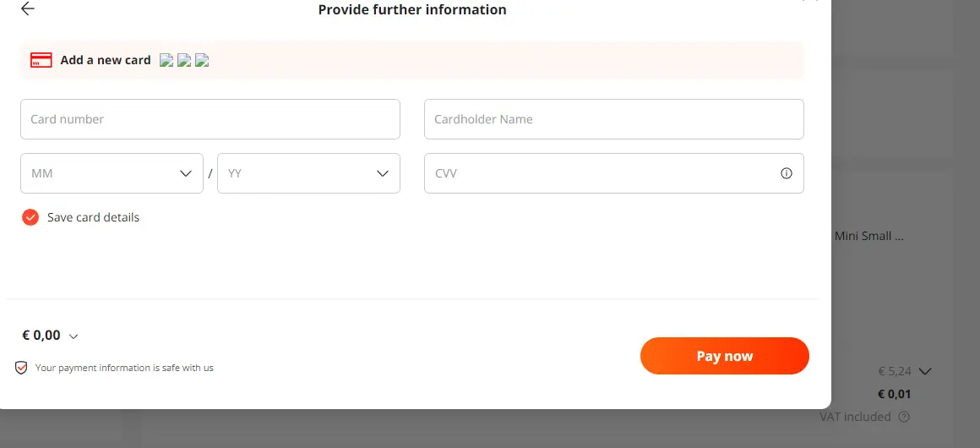This screenshot has height=448, width=980.
Task: Focus the Cardholder Name field
Action: click(613, 119)
